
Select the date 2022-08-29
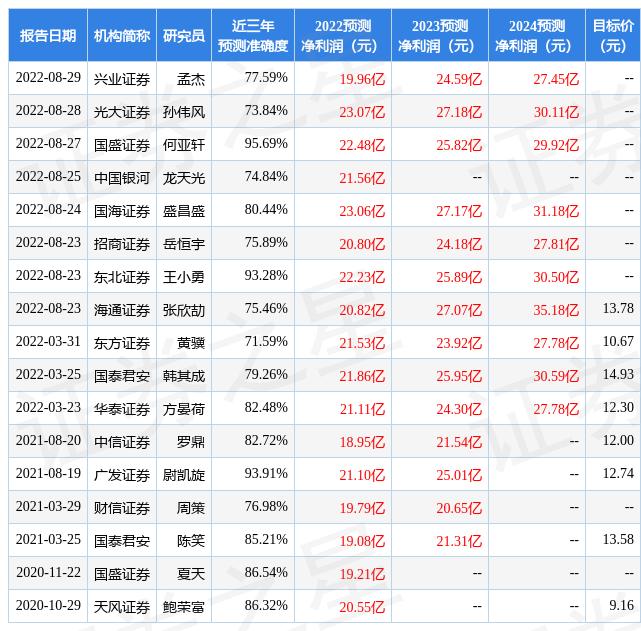click(x=48, y=78)
